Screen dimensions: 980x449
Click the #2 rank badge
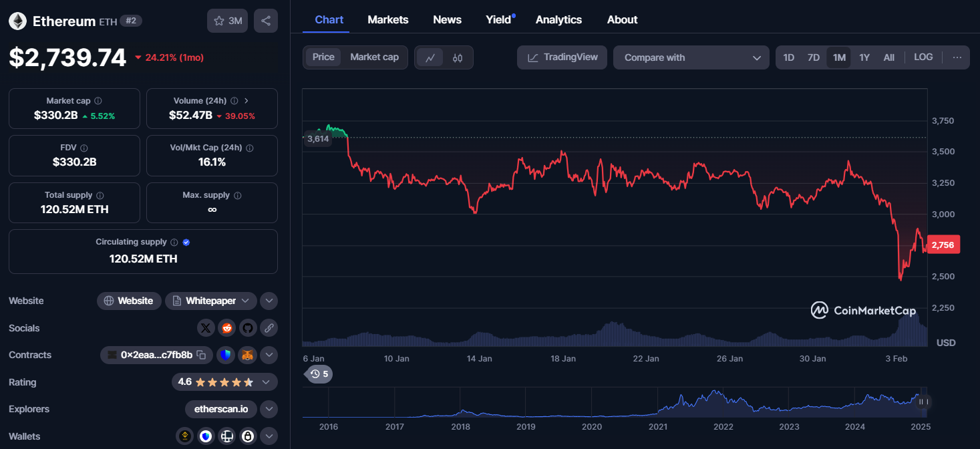tap(131, 21)
